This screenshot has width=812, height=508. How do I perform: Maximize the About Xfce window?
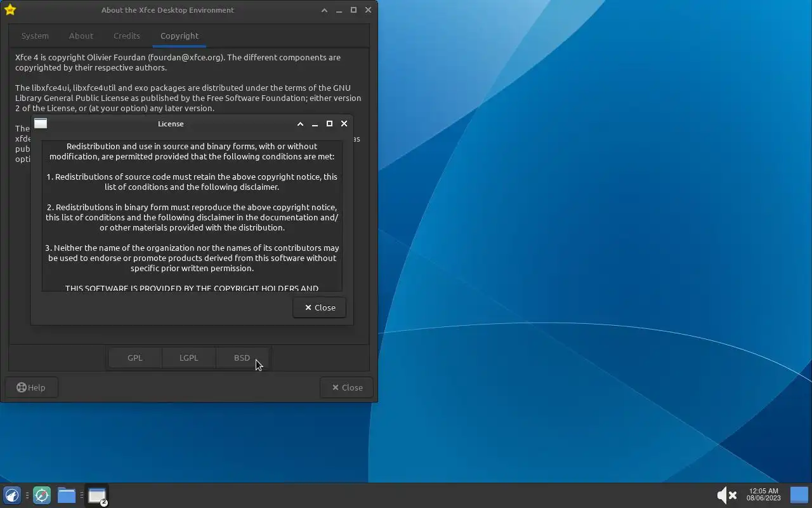(x=353, y=10)
